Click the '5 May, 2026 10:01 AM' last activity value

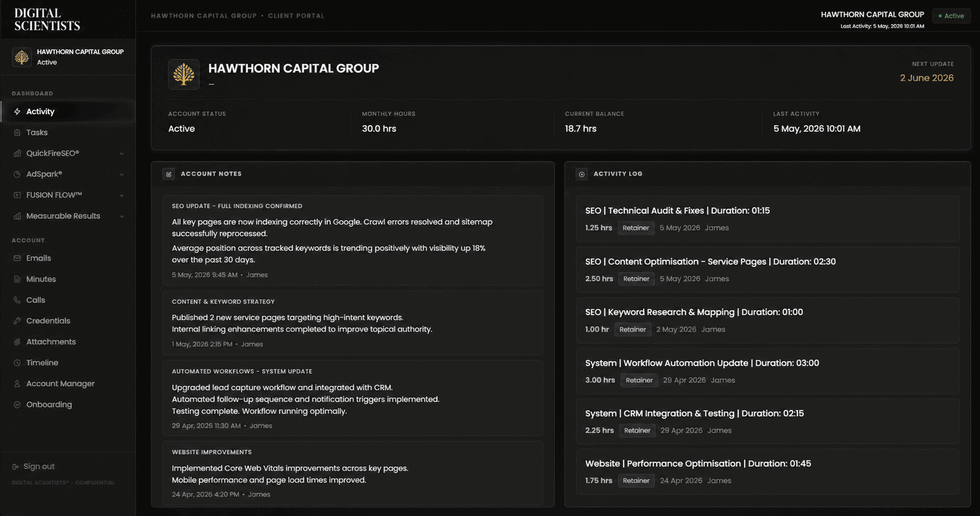tap(816, 129)
